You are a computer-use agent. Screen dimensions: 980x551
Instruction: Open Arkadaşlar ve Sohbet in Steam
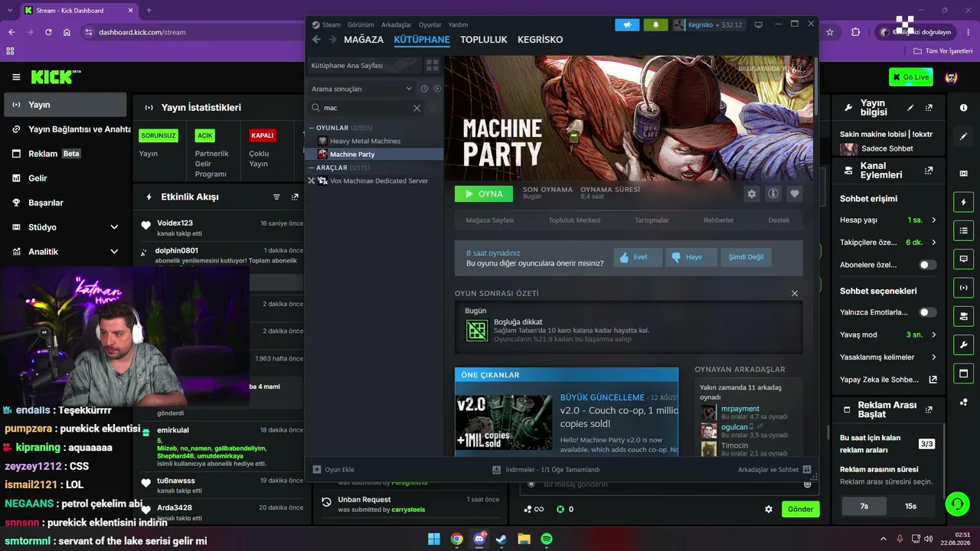coord(774,470)
